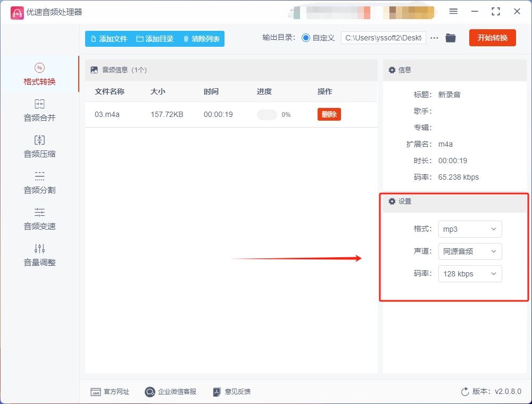Click the hamburger menu in the title bar

(x=453, y=11)
